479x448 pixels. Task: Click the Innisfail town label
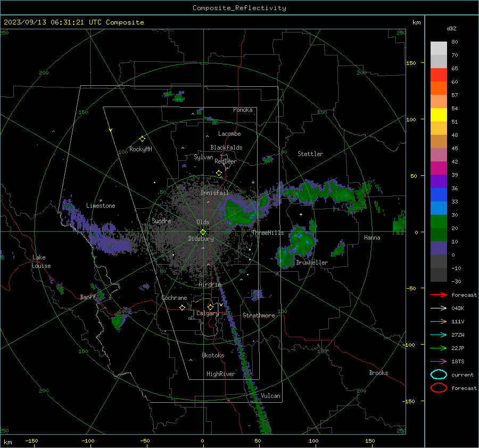click(x=214, y=193)
